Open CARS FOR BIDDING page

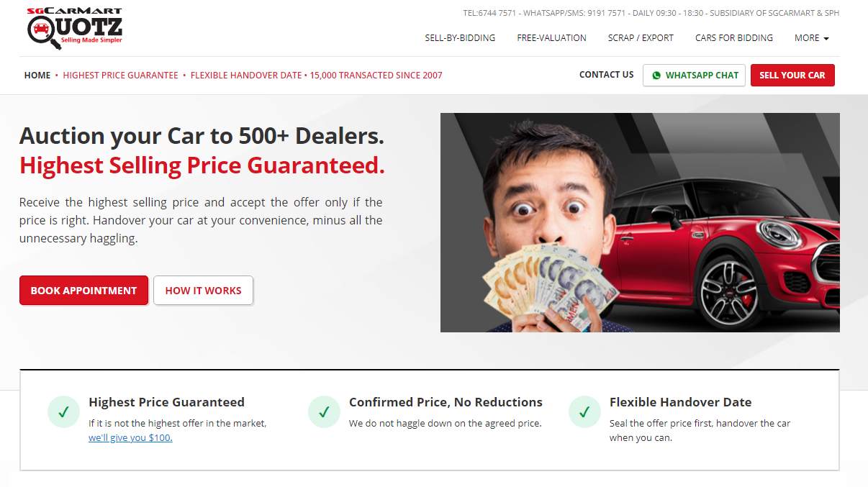click(734, 38)
